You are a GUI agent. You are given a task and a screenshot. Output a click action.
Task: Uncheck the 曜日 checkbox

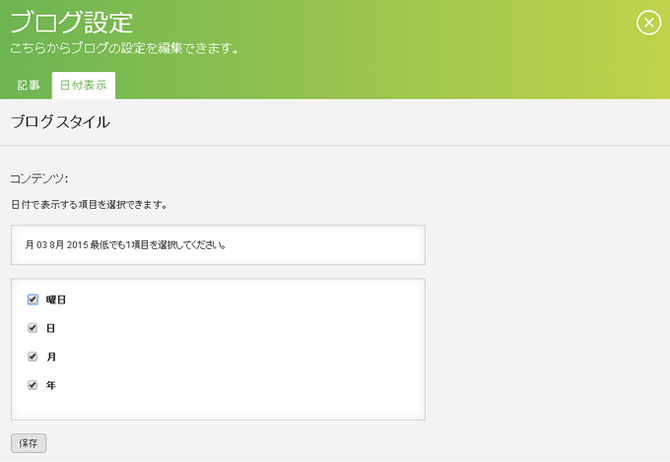pyautogui.click(x=32, y=299)
